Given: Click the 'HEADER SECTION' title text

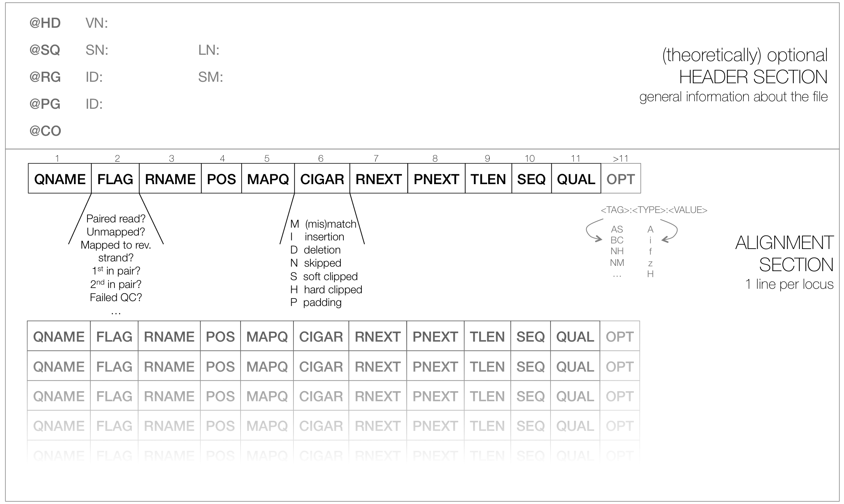Looking at the screenshot, I should tap(753, 77).
